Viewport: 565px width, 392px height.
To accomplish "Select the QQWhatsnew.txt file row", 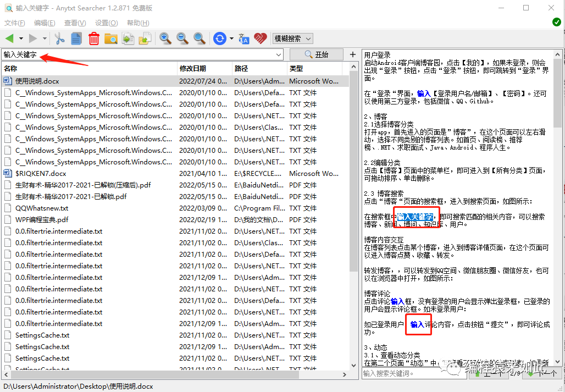I will (175, 208).
